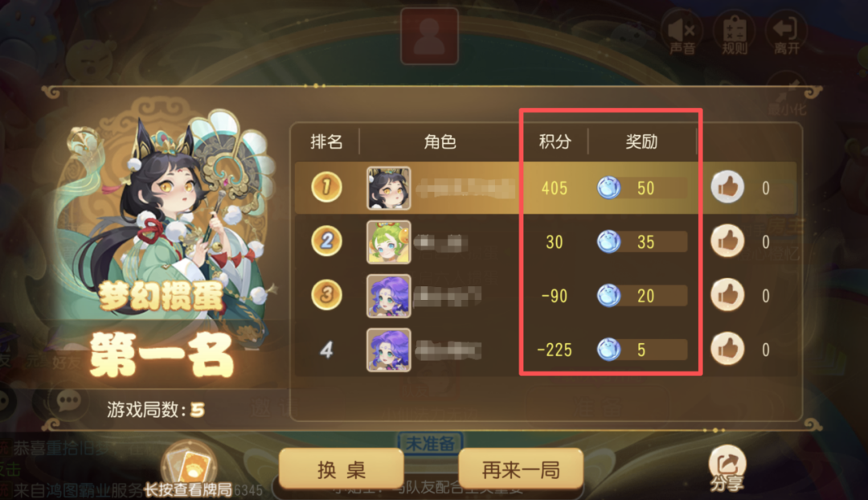Image resolution: width=868 pixels, height=500 pixels.
Task: Click 换桌 to change table
Action: (x=341, y=469)
